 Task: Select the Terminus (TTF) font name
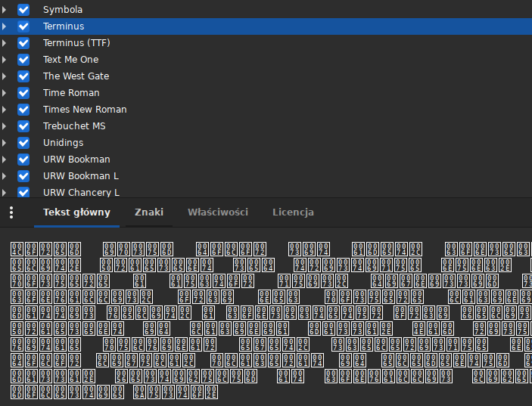(76, 42)
